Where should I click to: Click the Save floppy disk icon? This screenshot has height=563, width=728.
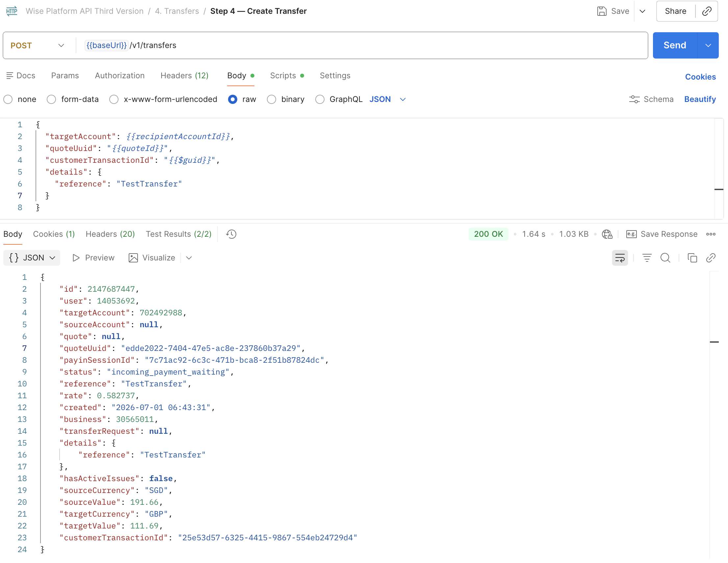602,11
